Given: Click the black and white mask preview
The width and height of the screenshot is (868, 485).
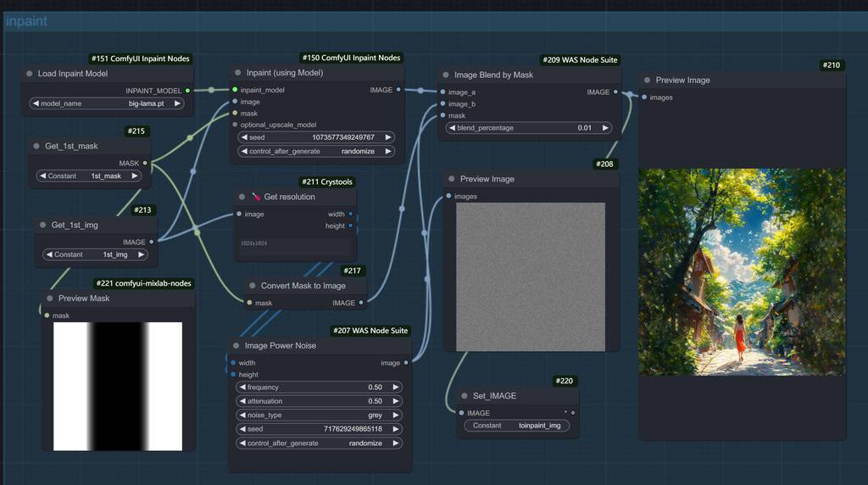Looking at the screenshot, I should (x=118, y=386).
